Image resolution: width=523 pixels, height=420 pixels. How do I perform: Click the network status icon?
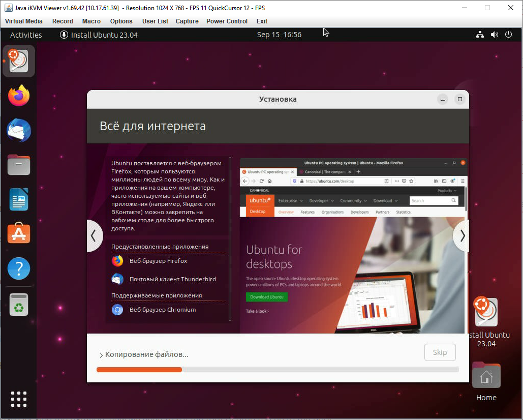(480, 35)
